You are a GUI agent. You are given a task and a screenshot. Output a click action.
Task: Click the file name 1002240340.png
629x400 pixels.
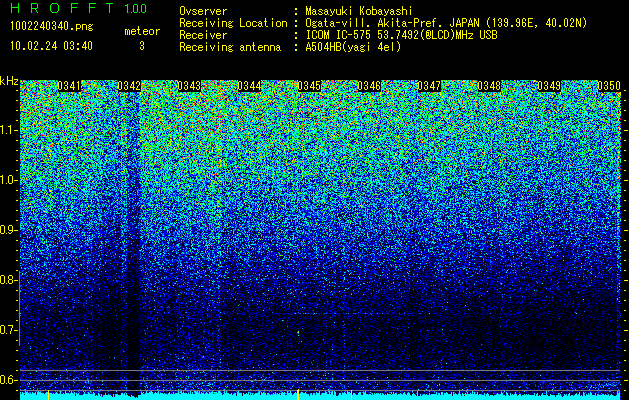[x=52, y=26]
